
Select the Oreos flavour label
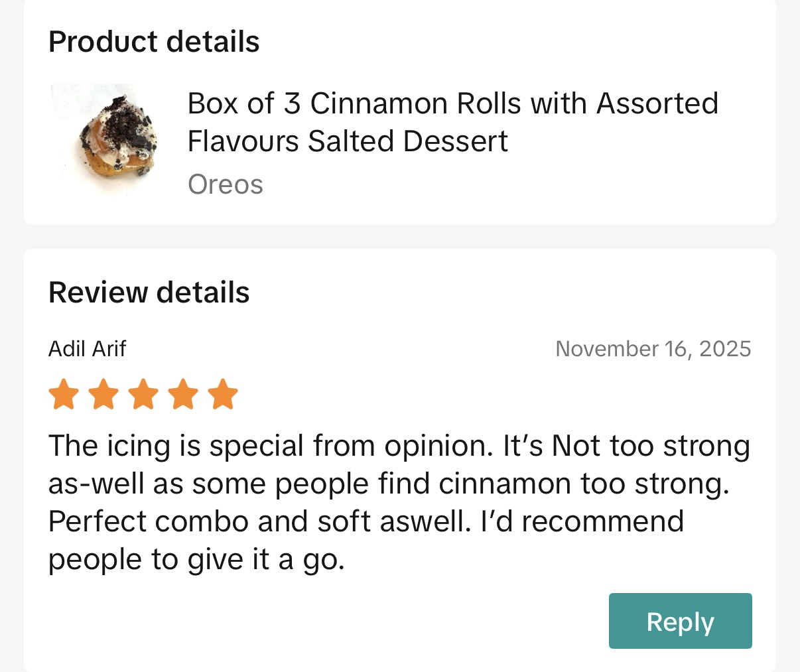pyautogui.click(x=226, y=184)
